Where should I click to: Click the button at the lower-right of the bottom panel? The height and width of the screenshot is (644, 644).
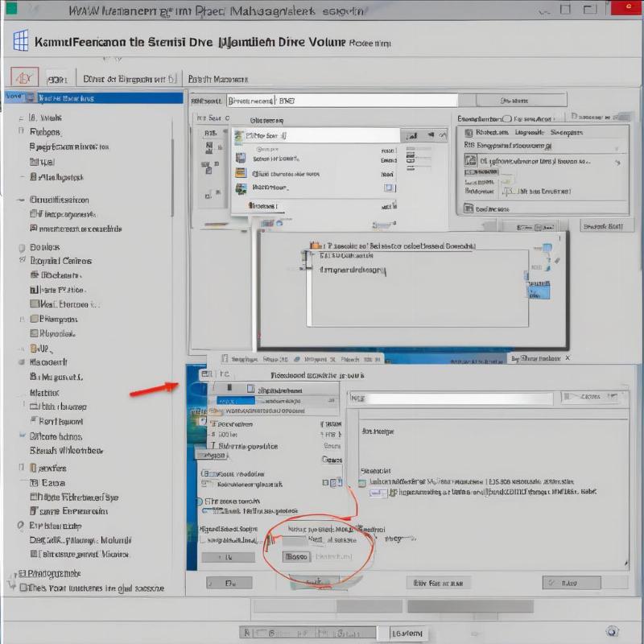coord(571,582)
